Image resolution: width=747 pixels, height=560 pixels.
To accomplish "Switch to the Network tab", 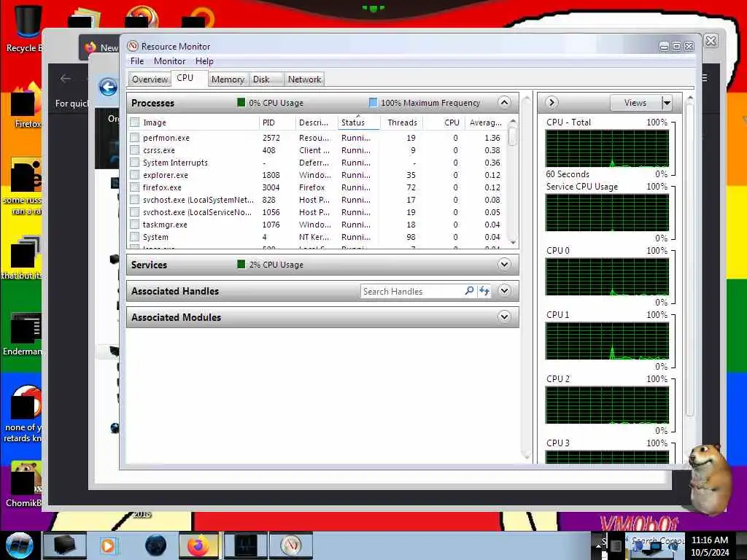I will (304, 79).
